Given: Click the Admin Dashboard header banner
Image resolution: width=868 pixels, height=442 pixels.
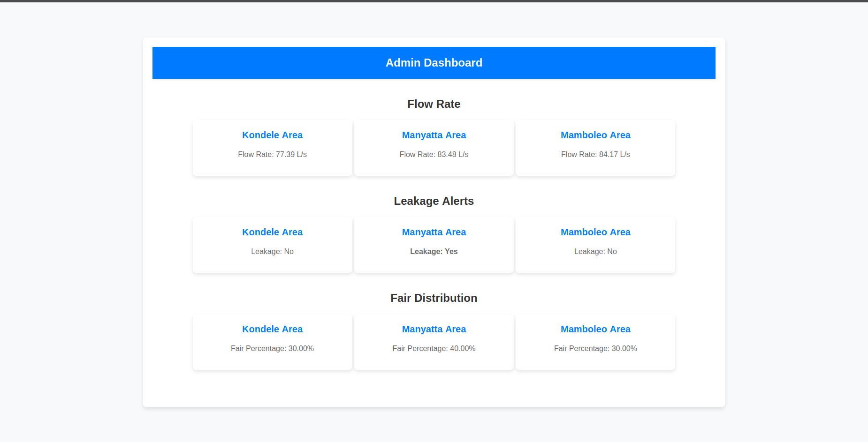Looking at the screenshot, I should tap(434, 63).
